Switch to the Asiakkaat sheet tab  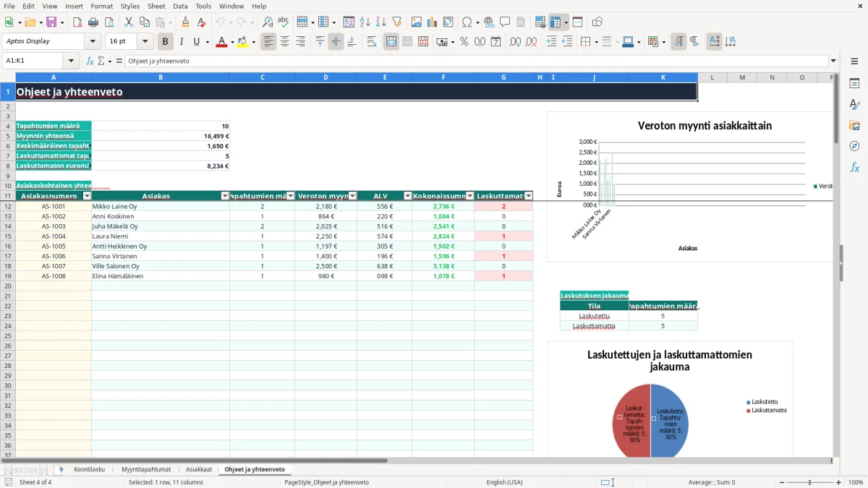pyautogui.click(x=199, y=469)
